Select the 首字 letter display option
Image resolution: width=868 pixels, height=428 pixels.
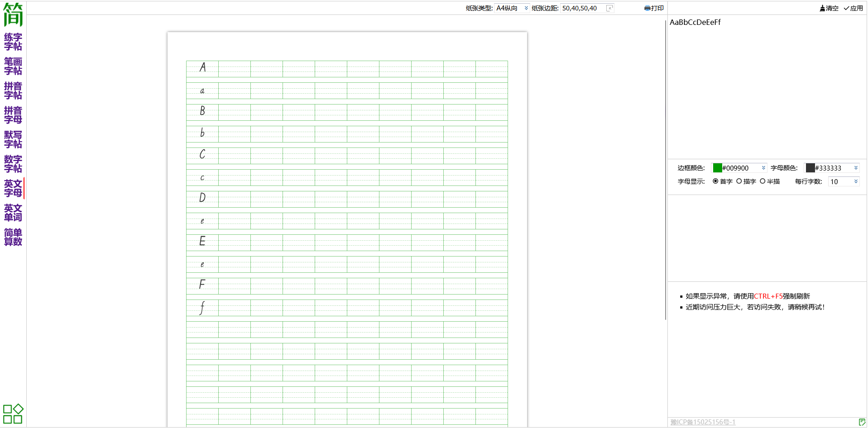[715, 181]
